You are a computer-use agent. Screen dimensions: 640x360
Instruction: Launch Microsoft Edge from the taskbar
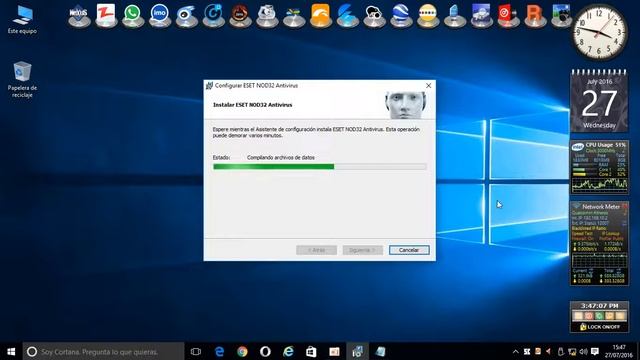tap(219, 351)
